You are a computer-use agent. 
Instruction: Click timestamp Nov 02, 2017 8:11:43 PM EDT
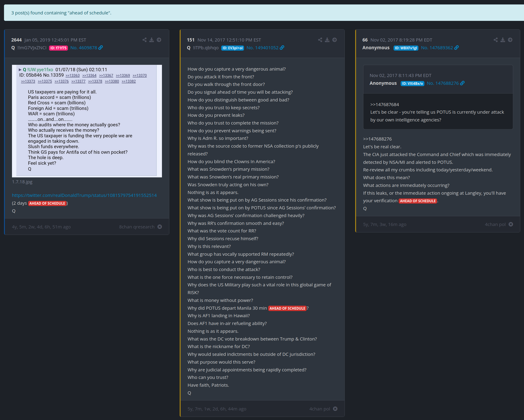pos(400,75)
